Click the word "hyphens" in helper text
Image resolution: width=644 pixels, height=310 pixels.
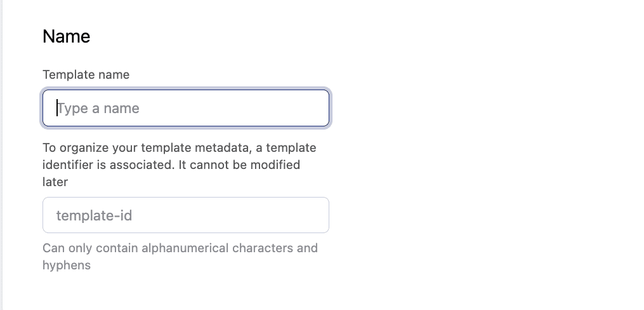[67, 266]
